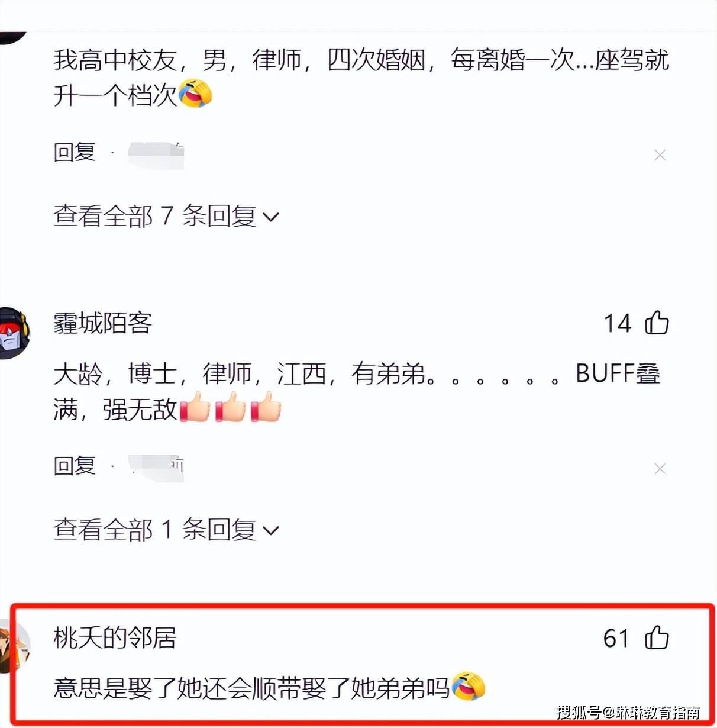Click the chevron beside 查看全部 1 条回复

(270, 531)
